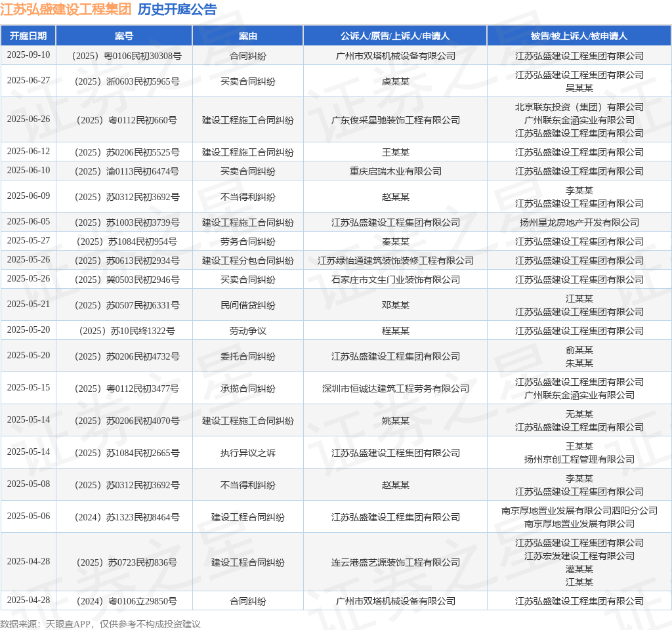Select plaintiff 程某某
This screenshot has height=630, width=672.
click(395, 331)
